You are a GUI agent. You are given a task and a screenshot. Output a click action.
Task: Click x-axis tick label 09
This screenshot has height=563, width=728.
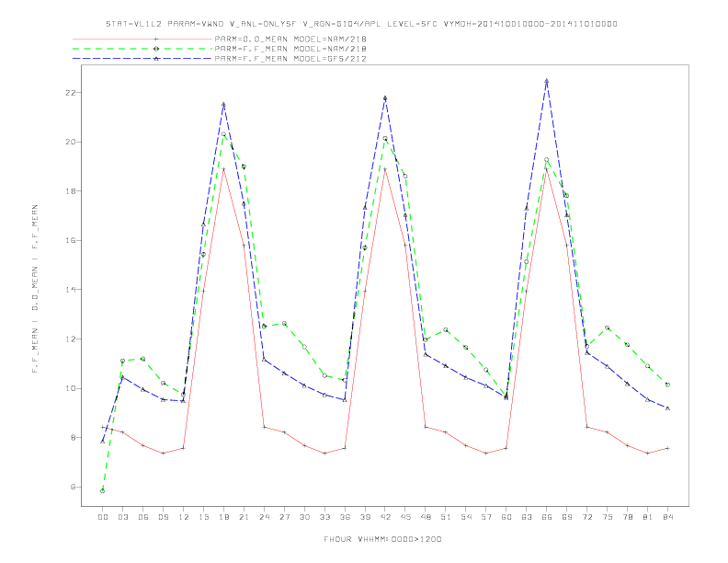tap(163, 517)
